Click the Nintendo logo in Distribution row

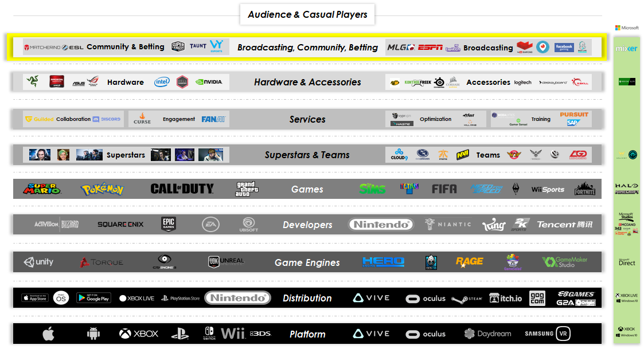click(238, 298)
